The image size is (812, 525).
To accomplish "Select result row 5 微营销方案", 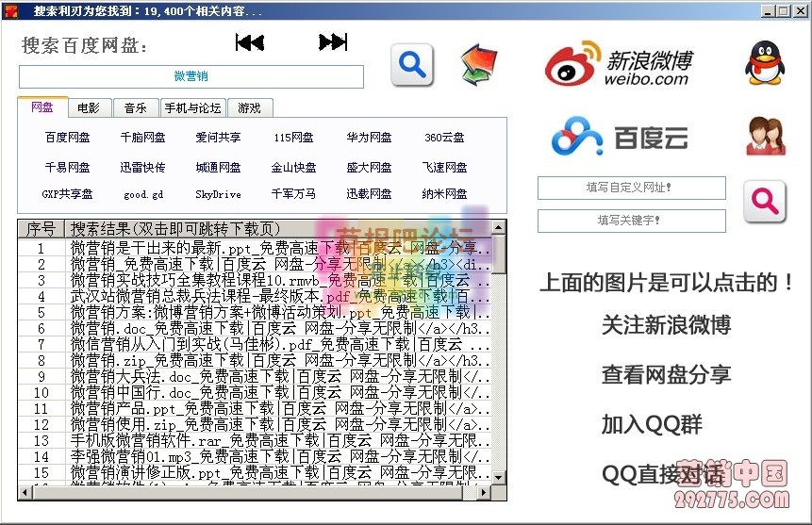I will point(255,312).
